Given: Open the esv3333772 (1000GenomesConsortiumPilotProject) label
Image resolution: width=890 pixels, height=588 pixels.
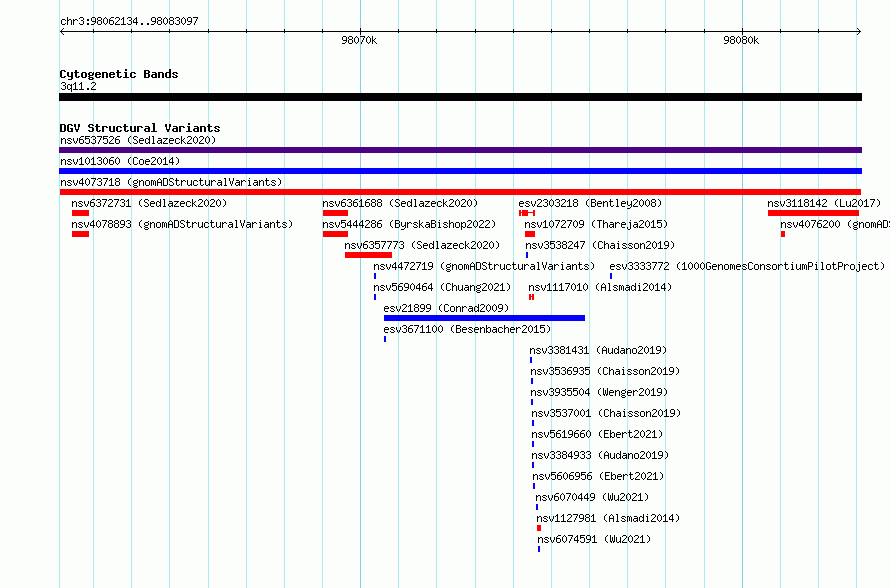Looking at the screenshot, I should tap(747, 266).
